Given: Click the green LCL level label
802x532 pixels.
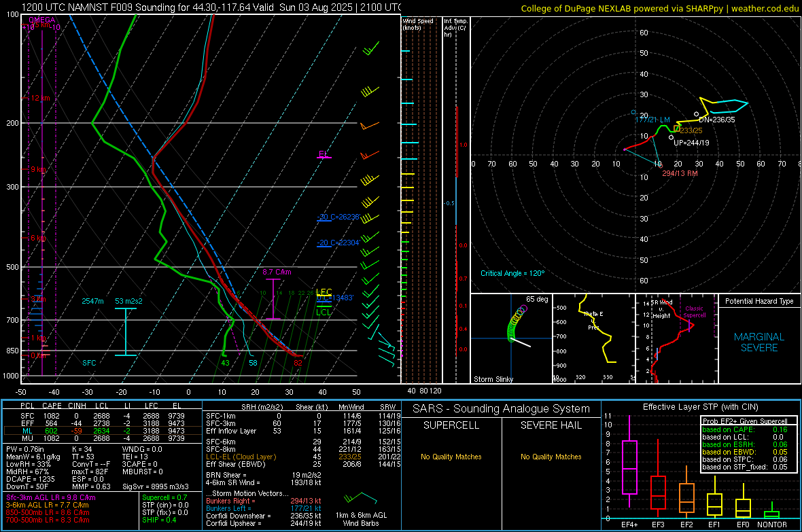Looking at the screenshot, I should point(324,312).
